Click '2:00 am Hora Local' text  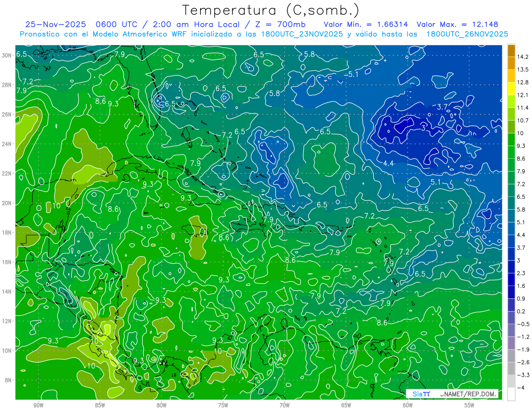tap(196, 24)
